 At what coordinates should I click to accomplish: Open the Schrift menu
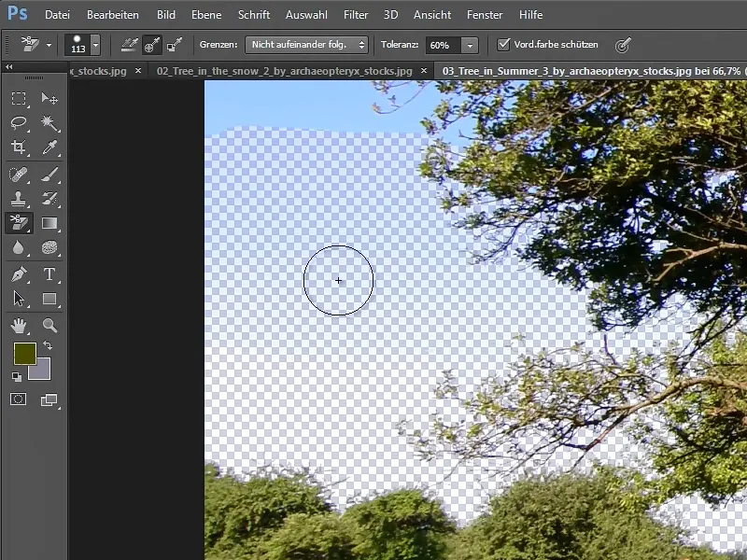(254, 15)
